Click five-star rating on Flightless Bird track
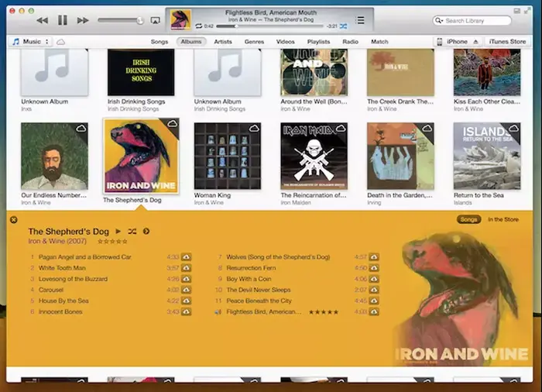This screenshot has height=392, width=542. [x=324, y=312]
